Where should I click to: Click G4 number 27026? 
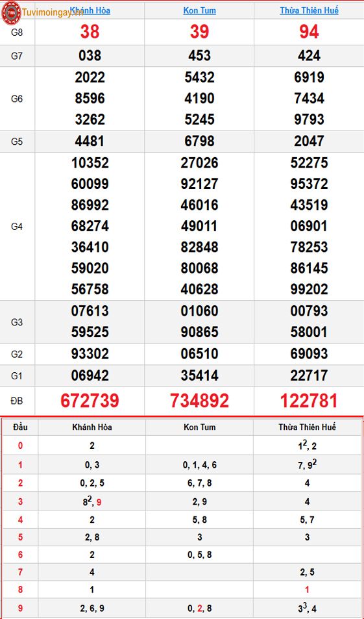coord(200,163)
